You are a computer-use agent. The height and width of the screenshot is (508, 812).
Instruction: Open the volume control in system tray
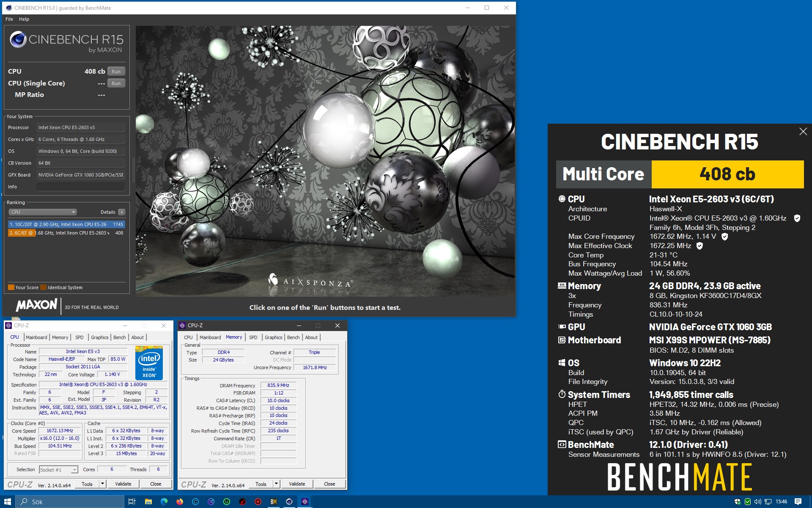(x=758, y=502)
